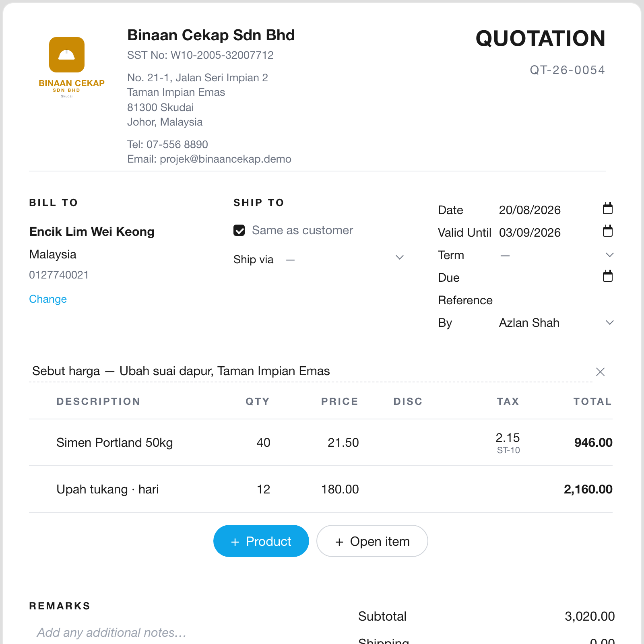The width and height of the screenshot is (644, 644).
Task: Click the ST-10 tax code
Action: pyautogui.click(x=508, y=450)
